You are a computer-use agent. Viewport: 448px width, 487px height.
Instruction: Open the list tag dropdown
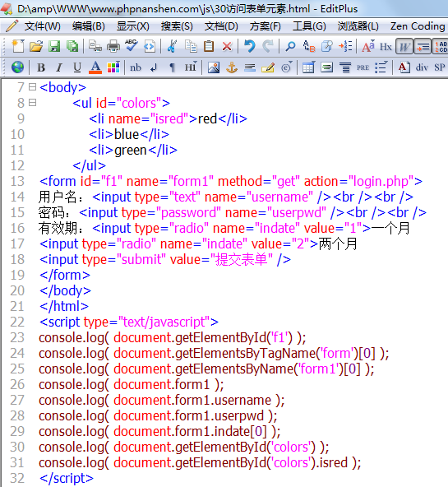click(x=381, y=67)
